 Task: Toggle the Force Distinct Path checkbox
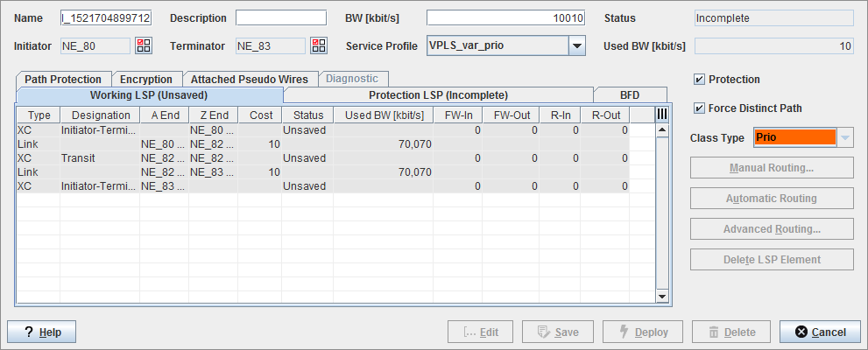click(x=699, y=108)
